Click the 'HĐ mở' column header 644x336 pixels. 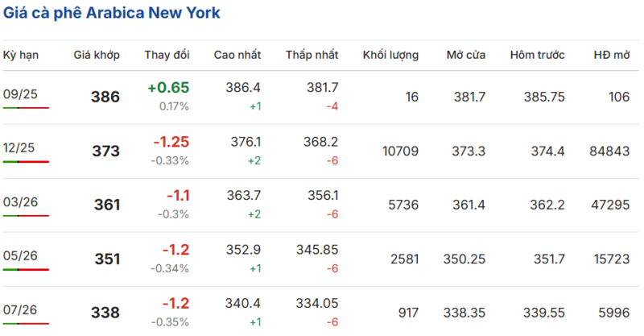click(611, 56)
